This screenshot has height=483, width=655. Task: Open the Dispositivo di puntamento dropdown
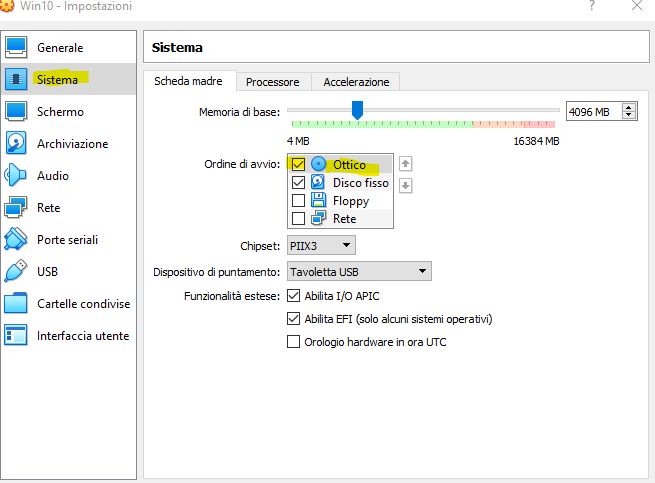tap(359, 272)
